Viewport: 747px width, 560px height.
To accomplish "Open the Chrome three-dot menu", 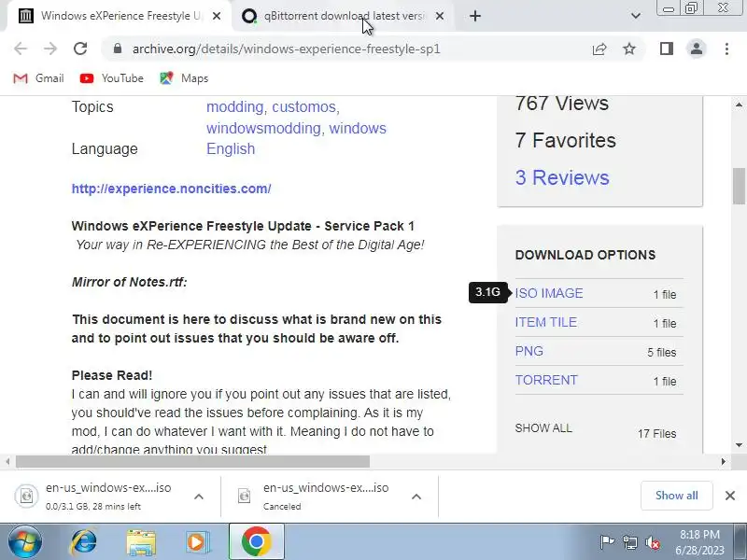I will coord(726,49).
